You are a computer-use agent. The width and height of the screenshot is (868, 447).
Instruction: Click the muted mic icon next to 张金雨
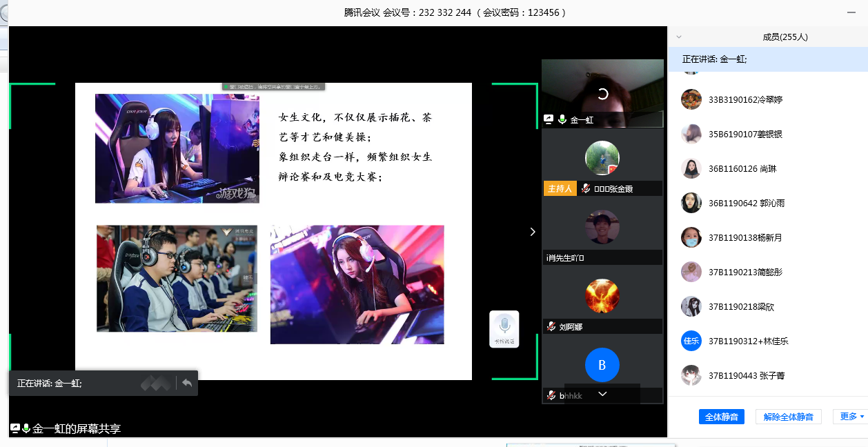585,188
